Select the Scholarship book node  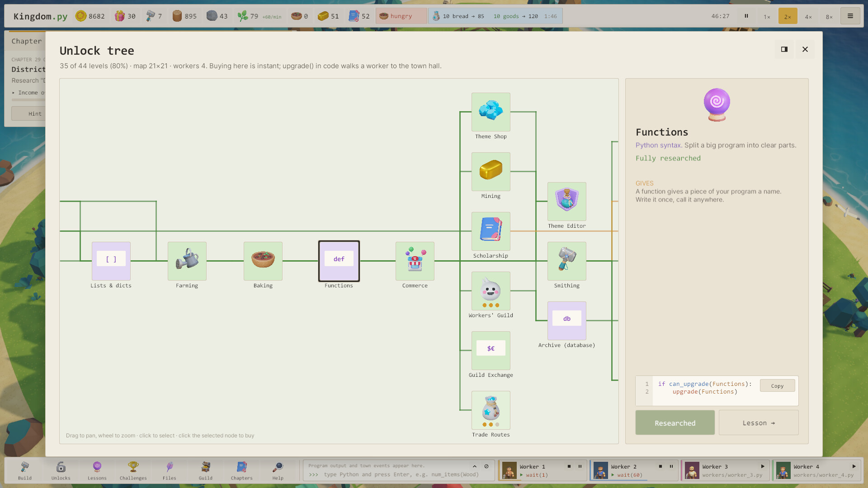491,231
